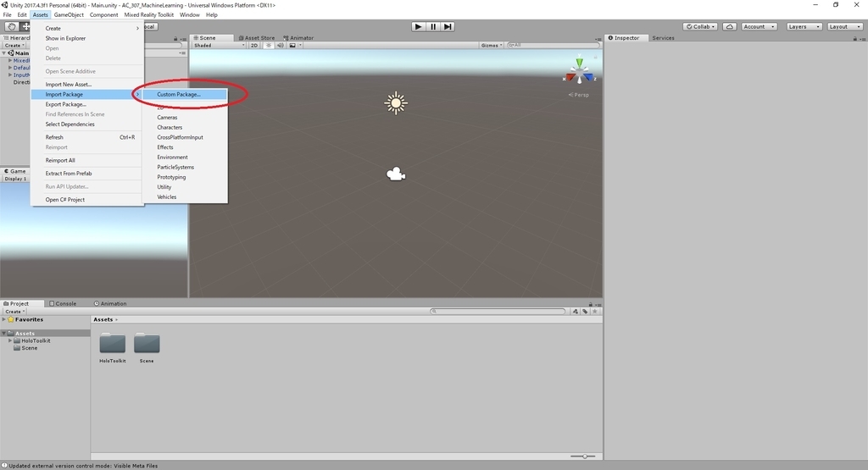This screenshot has width=868, height=470.
Task: Toggle scene effects image icon
Action: coord(292,46)
